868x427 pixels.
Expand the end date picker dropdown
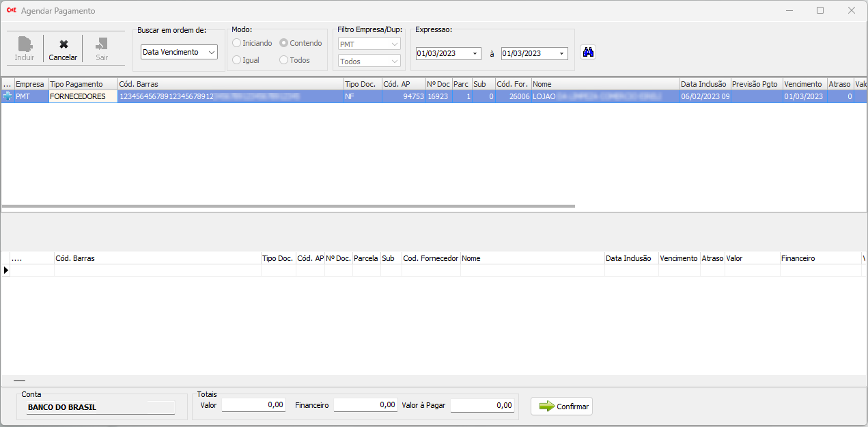tap(561, 53)
